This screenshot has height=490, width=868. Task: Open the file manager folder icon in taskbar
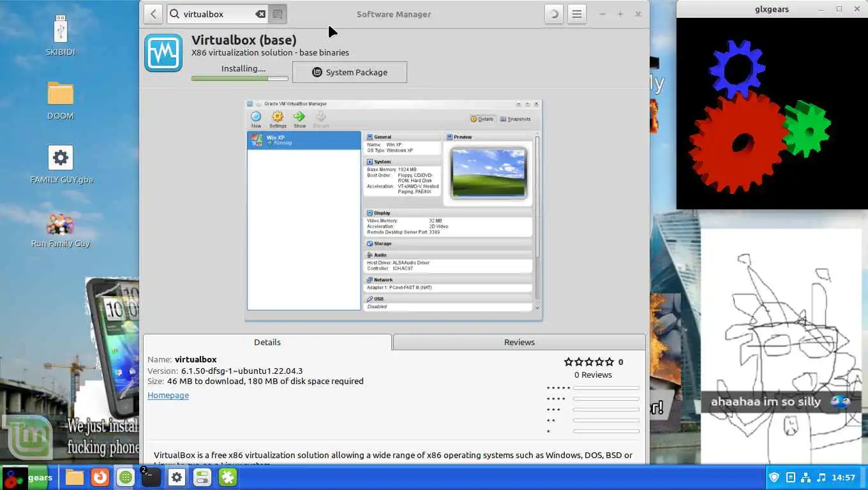[x=75, y=477]
